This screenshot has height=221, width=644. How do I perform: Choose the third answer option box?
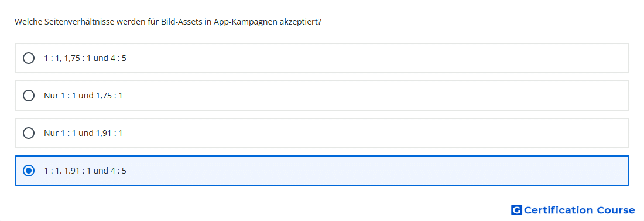point(322,133)
